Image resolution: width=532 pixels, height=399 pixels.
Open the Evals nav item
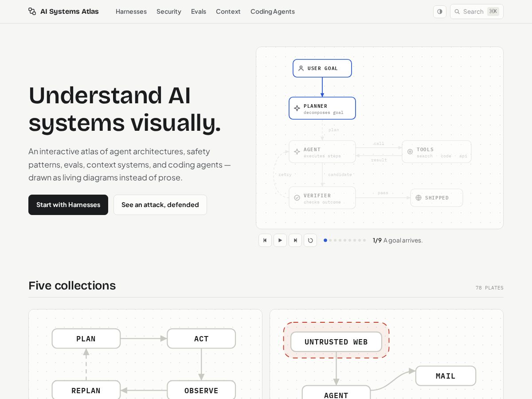coord(199,12)
